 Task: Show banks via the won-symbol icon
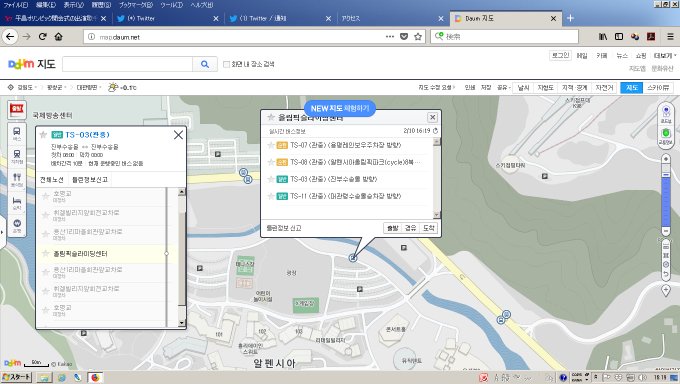tap(16, 226)
